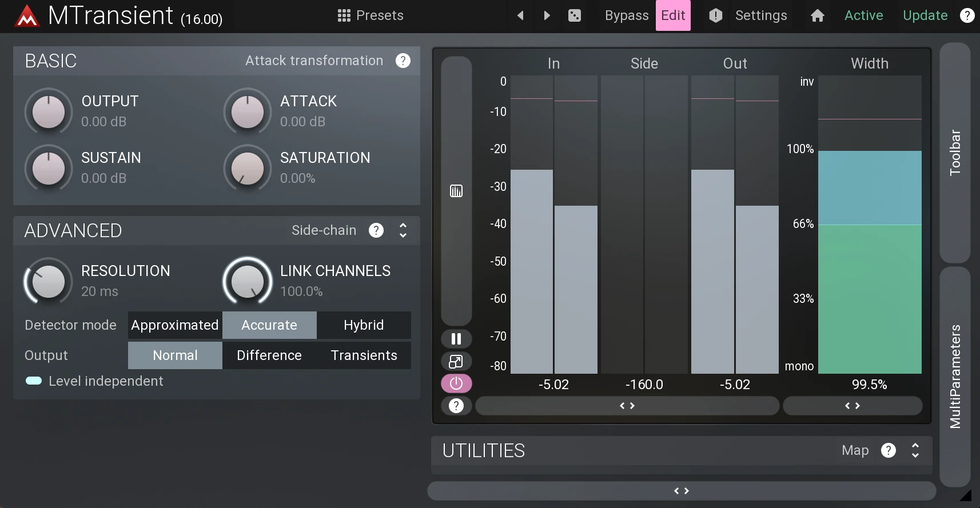Click the Active status link
The height and width of the screenshot is (508, 980).
click(863, 15)
